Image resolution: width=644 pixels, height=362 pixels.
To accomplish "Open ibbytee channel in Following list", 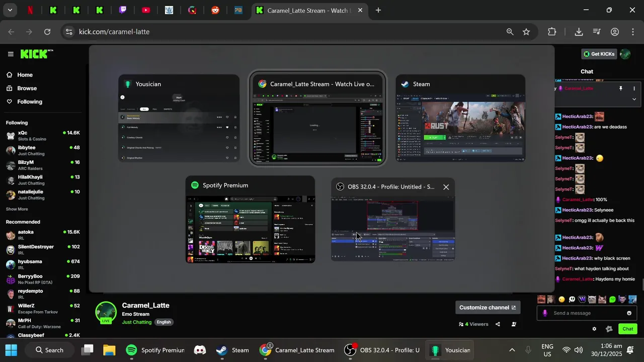I will [x=43, y=150].
